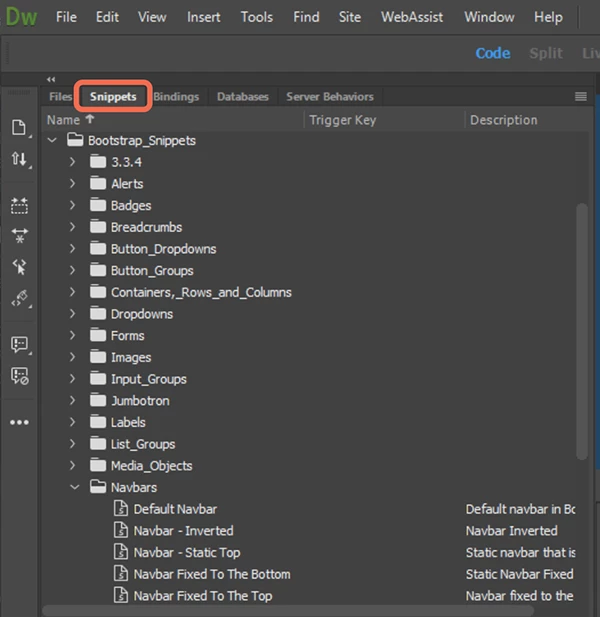Switch to the Databases tab

(x=243, y=96)
